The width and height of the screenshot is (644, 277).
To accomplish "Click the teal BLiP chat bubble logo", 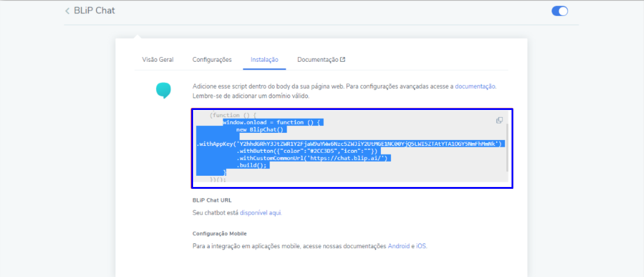I will (163, 91).
